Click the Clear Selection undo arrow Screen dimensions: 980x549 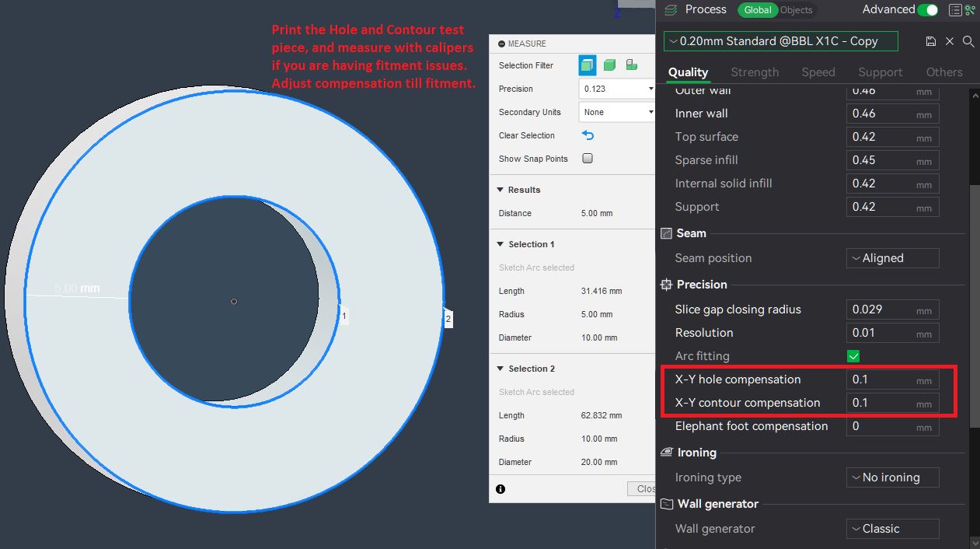[588, 135]
